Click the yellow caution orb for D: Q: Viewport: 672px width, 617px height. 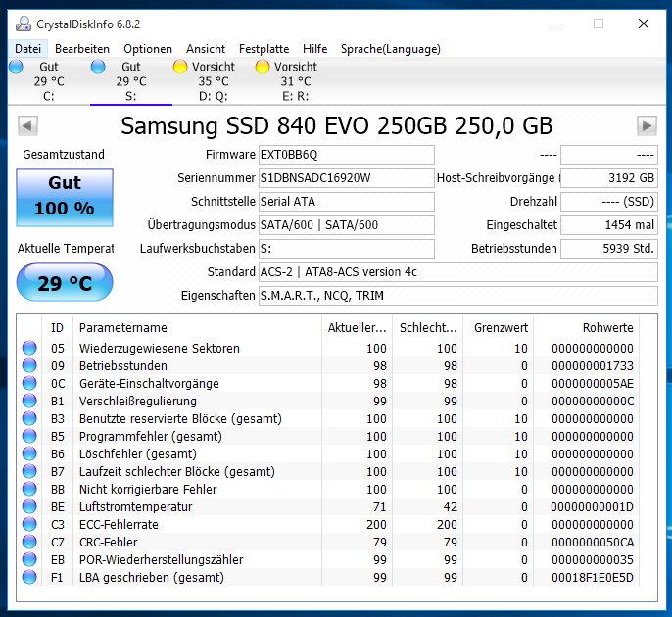(180, 67)
